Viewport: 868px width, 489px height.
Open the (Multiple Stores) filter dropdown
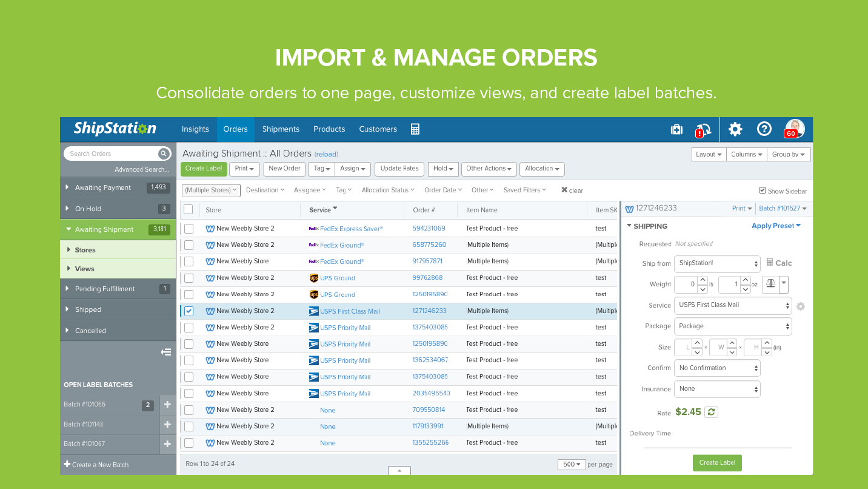coord(212,190)
